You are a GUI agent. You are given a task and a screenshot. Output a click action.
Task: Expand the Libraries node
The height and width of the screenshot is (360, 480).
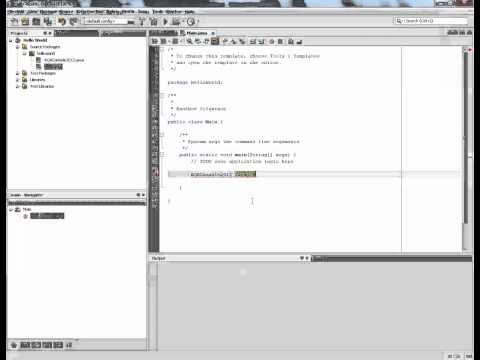click(18, 80)
